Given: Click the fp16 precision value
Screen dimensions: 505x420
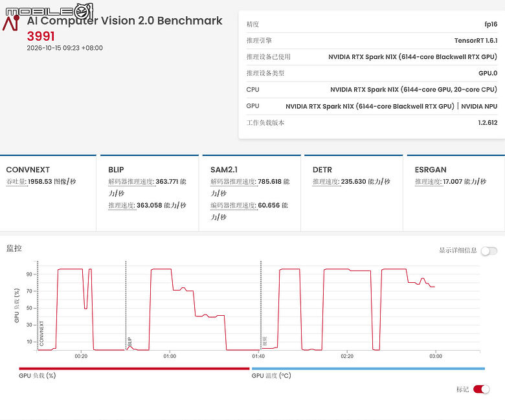Looking at the screenshot, I should pyautogui.click(x=491, y=24).
